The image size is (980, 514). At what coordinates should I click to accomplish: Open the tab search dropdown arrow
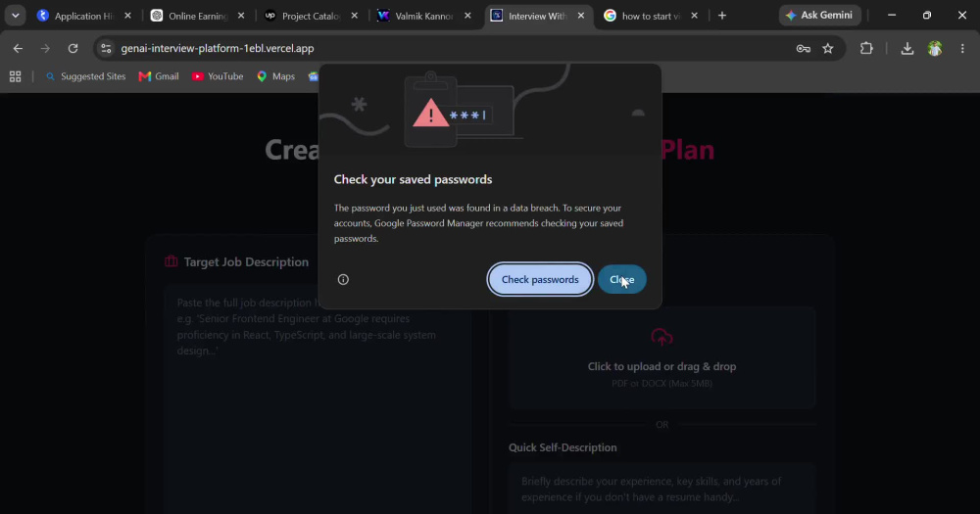pyautogui.click(x=16, y=16)
